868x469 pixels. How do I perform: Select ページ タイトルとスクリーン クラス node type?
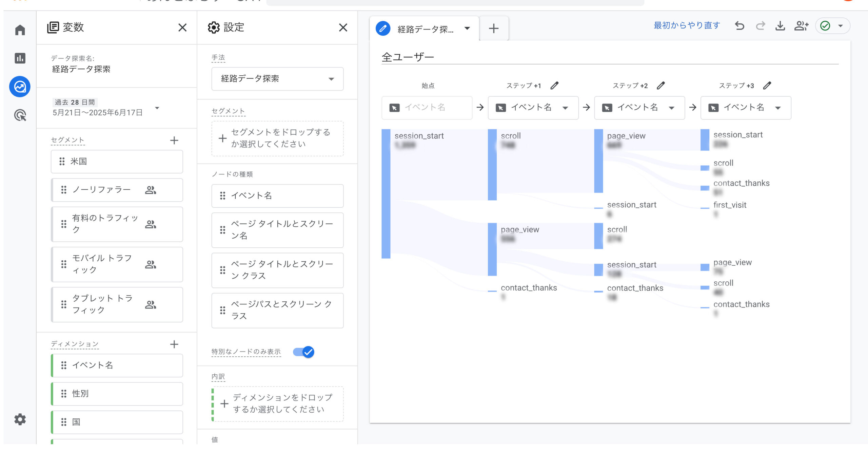277,270
